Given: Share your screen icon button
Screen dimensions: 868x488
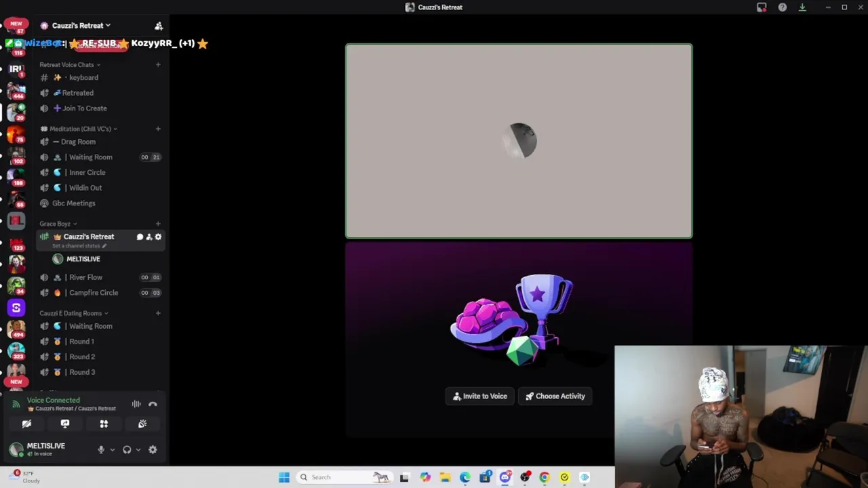Looking at the screenshot, I should coord(65,424).
